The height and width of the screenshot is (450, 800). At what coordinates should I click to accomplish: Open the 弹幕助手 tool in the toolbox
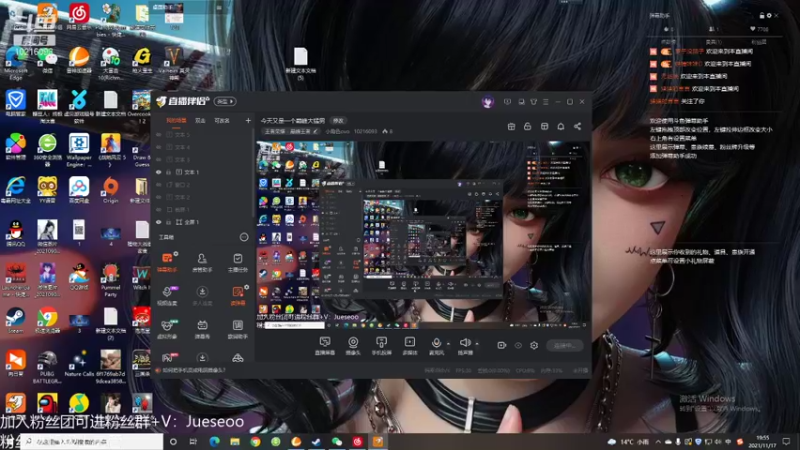point(167,262)
